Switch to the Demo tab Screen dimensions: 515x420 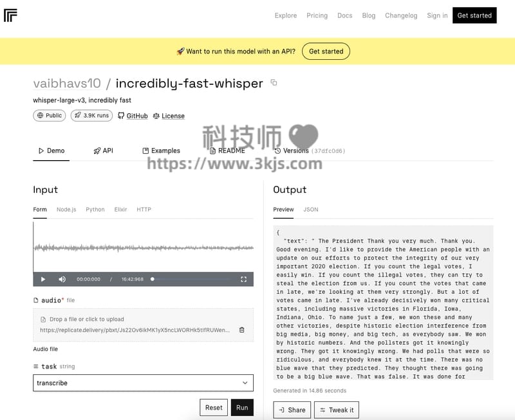point(51,151)
